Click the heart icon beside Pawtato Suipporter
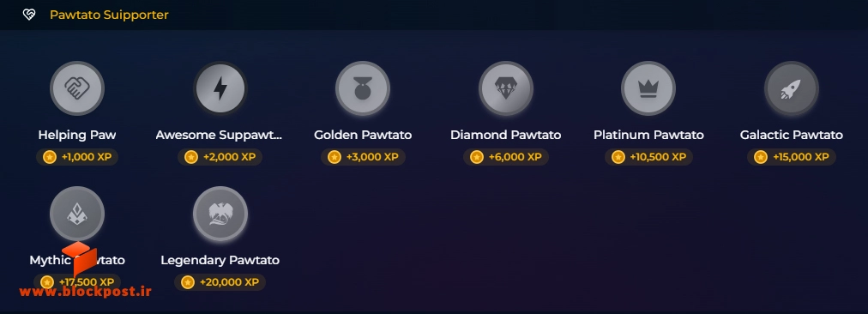The width and height of the screenshot is (868, 314). [x=29, y=15]
